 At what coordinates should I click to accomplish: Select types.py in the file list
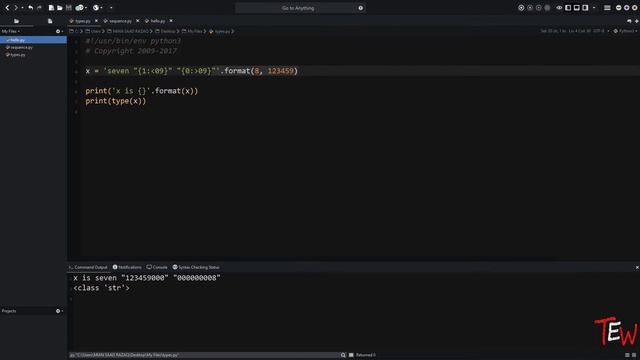(33, 55)
